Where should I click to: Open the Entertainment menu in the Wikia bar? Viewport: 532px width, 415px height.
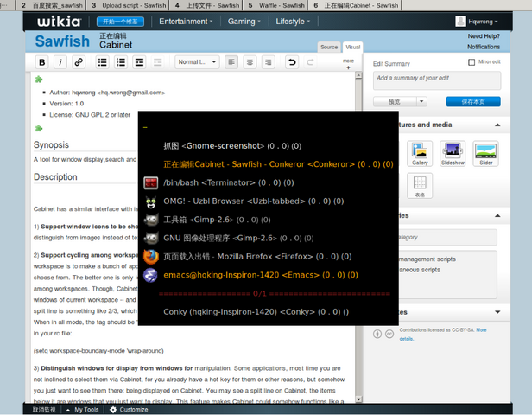[186, 22]
